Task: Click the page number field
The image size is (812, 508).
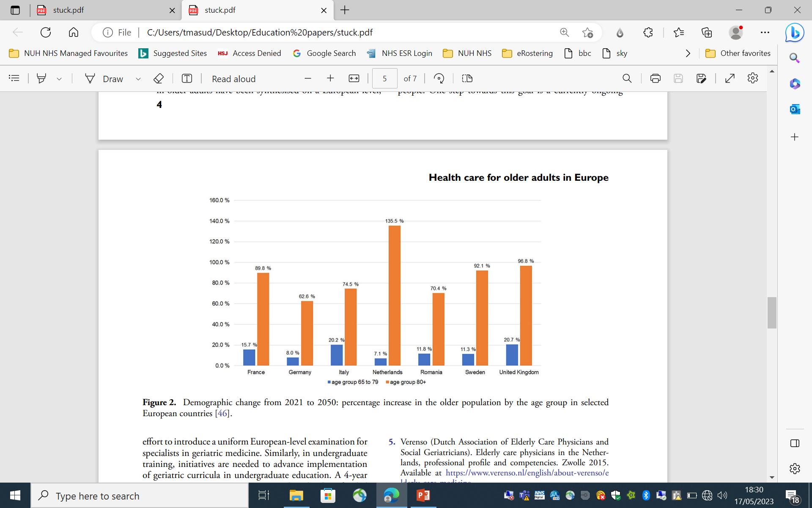Action: pos(384,78)
